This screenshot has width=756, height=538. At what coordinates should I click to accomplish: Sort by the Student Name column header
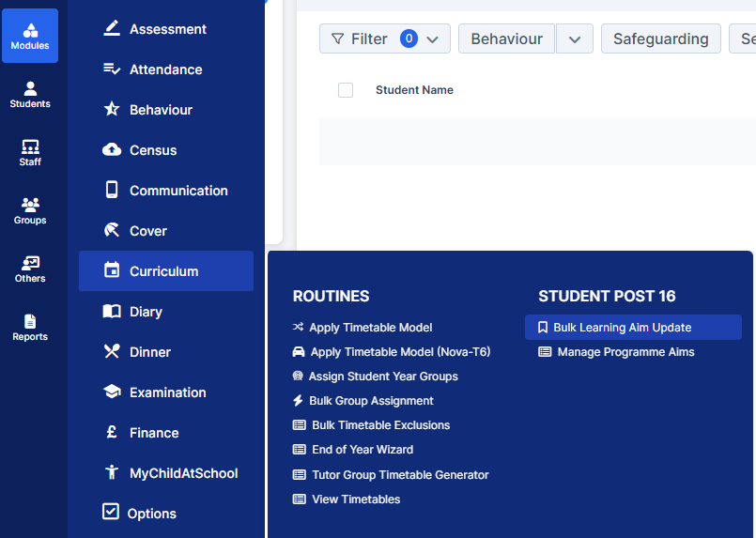(414, 90)
